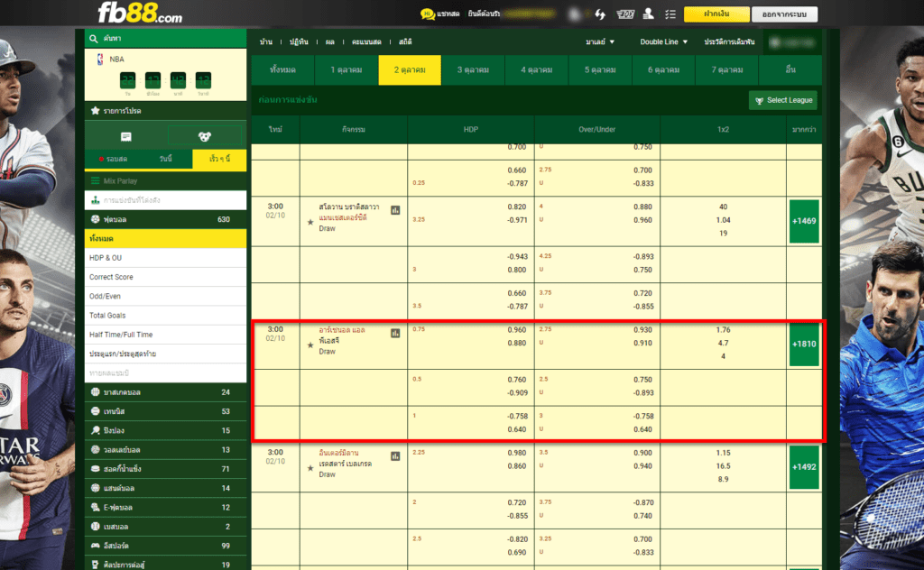Click the ping pong icon in sports list
Image resolution: width=924 pixels, height=570 pixels.
(96, 430)
